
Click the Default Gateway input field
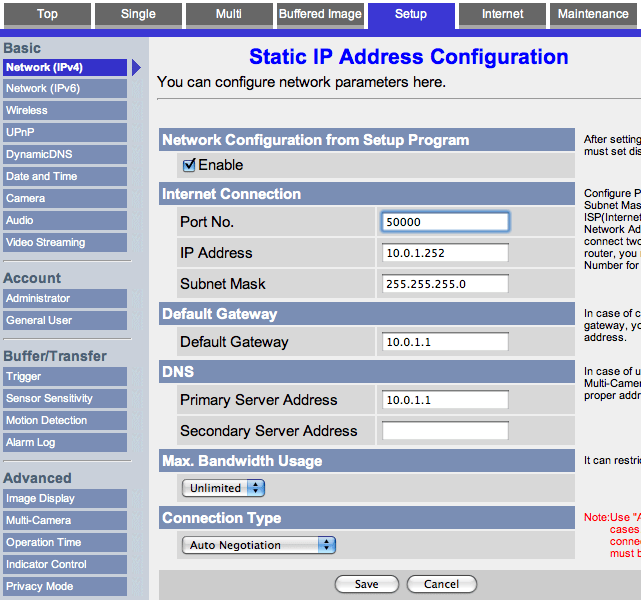click(x=445, y=342)
